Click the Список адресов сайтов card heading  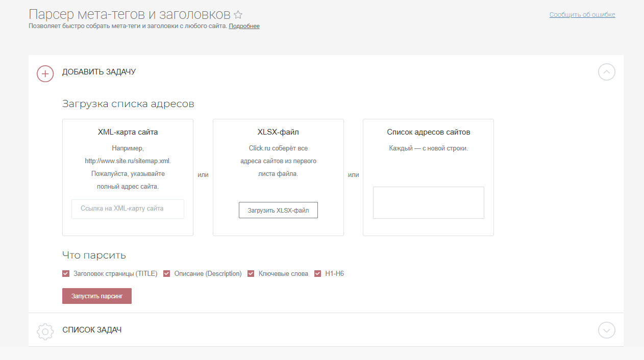click(x=428, y=132)
